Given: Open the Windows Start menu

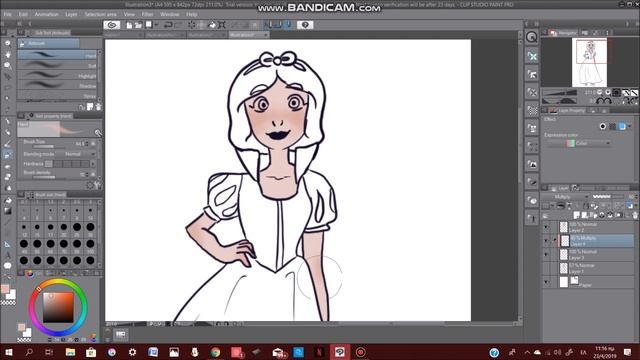Looking at the screenshot, I should pyautogui.click(x=9, y=352).
